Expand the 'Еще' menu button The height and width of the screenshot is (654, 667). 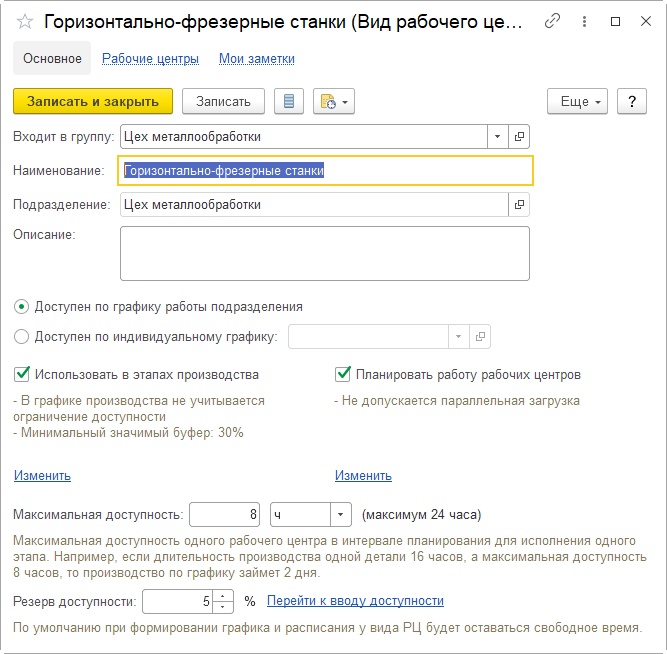[578, 102]
